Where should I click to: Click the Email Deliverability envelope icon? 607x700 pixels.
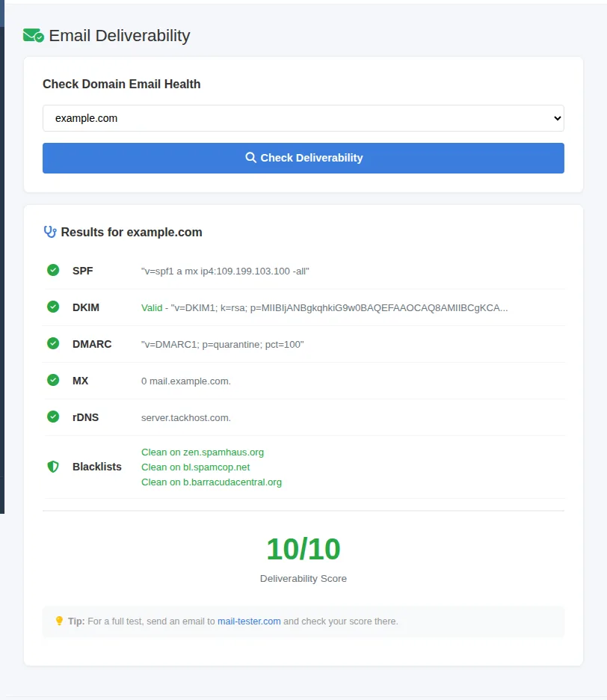tap(34, 35)
